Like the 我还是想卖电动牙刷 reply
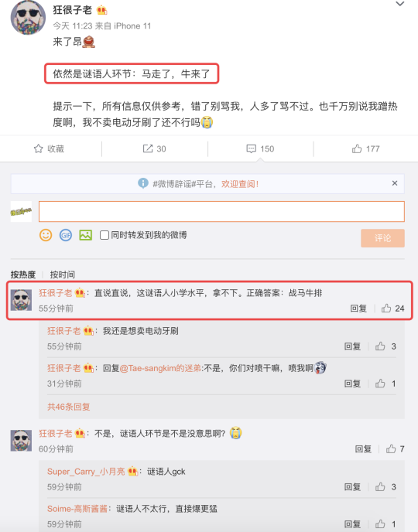The width and height of the screenshot is (418, 532). (x=385, y=346)
